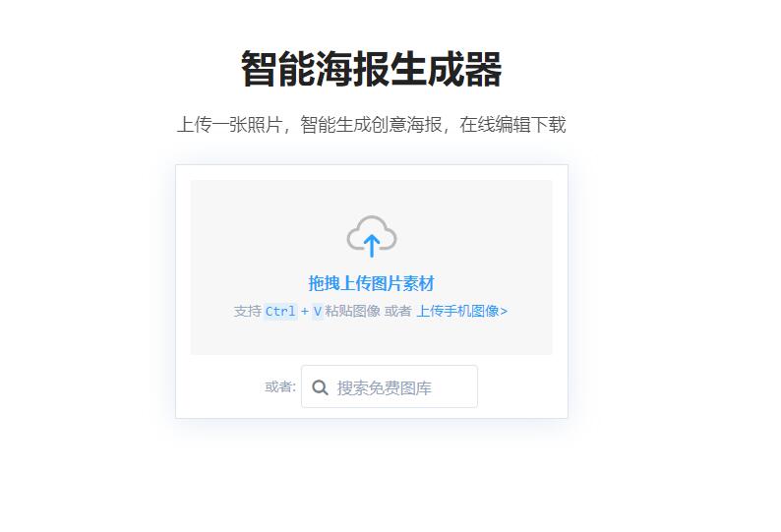Viewport: 781px width, 532px height.
Task: Click the 在线编辑下载 part of the subtitle
Action: click(x=512, y=125)
